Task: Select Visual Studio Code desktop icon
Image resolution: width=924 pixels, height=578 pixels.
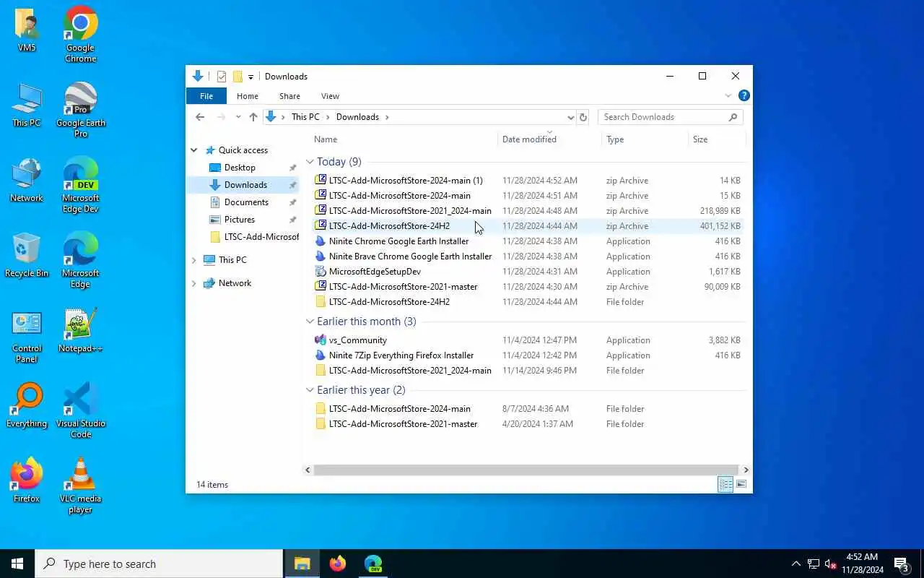Action: 80,410
